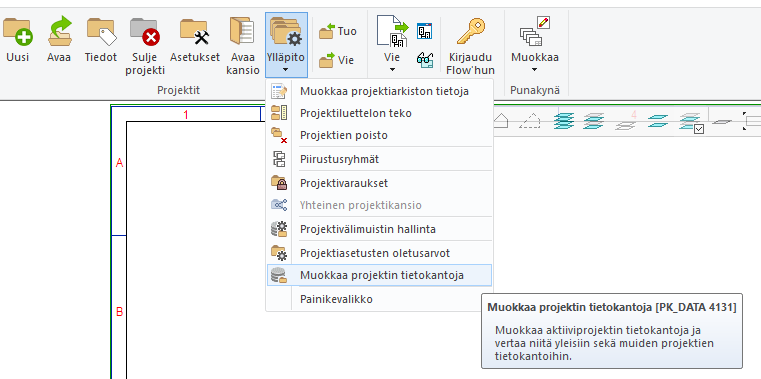Click the Tuo import button

tap(338, 32)
